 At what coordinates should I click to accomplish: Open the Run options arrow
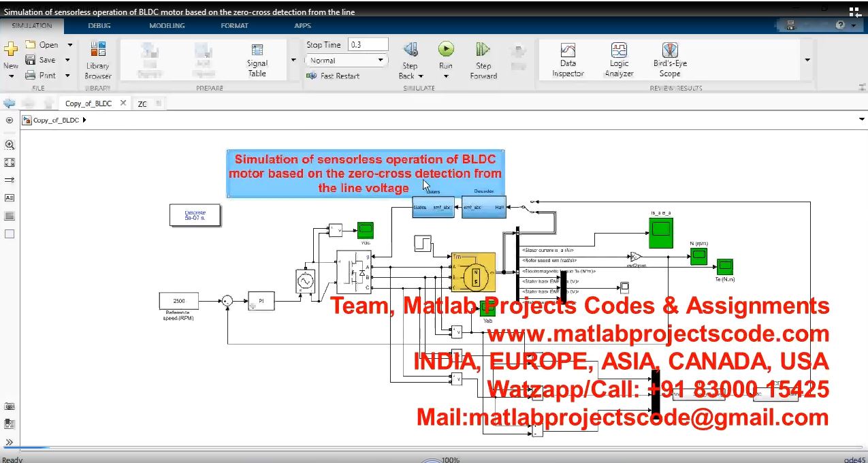[x=446, y=76]
